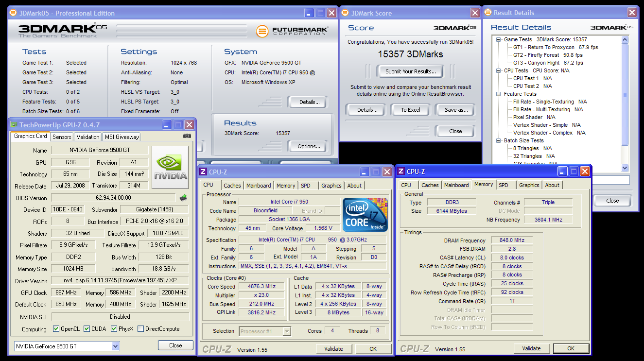Image resolution: width=644 pixels, height=361 pixels.
Task: Click the Result Details scroll down arrow
Action: pos(625,168)
